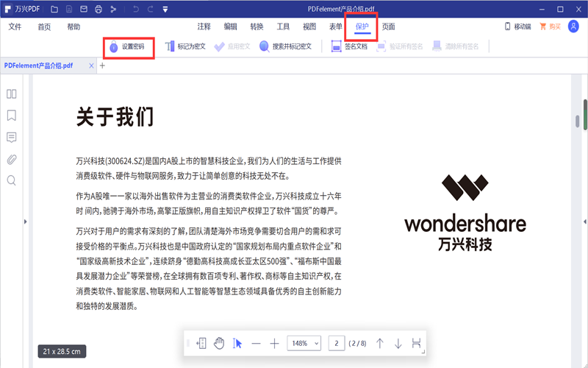Select the hand pan tool
Viewport: 588px width, 368px height.
click(218, 343)
